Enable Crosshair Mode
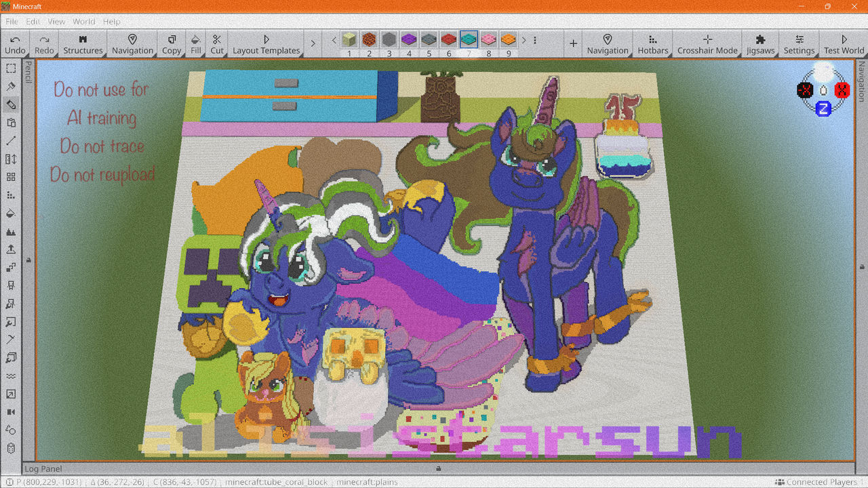This screenshot has width=868, height=488. pyautogui.click(x=707, y=45)
